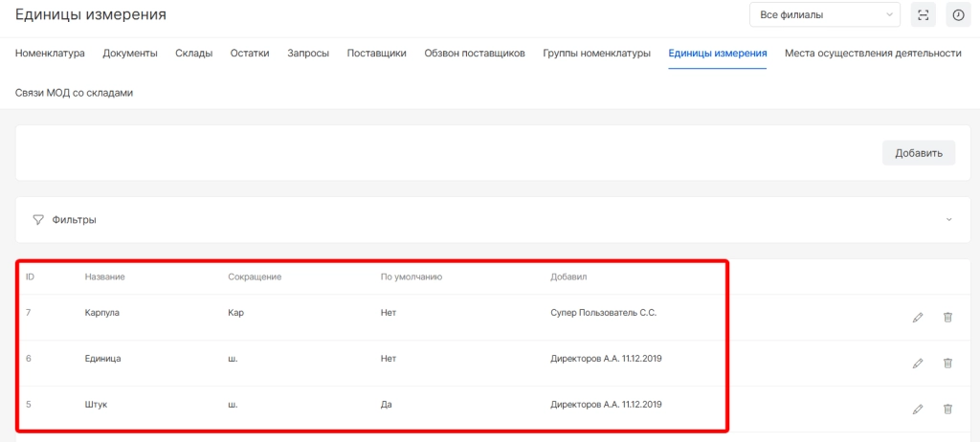
Task: Expand the Фильтры panel chevron
Action: coord(948,220)
